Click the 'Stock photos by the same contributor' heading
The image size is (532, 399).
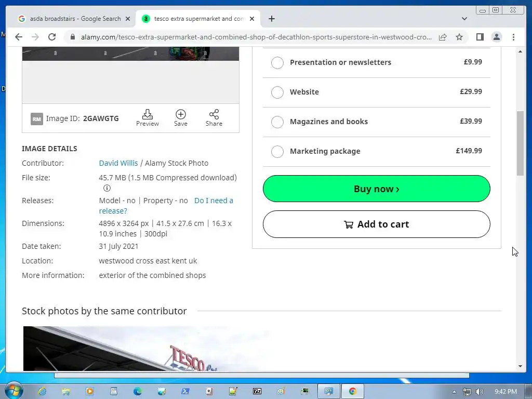click(x=104, y=311)
